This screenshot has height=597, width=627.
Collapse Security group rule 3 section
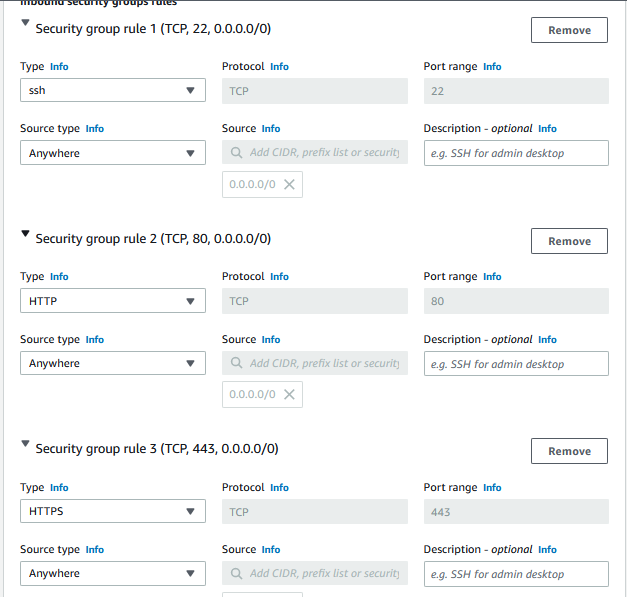pyautogui.click(x=26, y=443)
